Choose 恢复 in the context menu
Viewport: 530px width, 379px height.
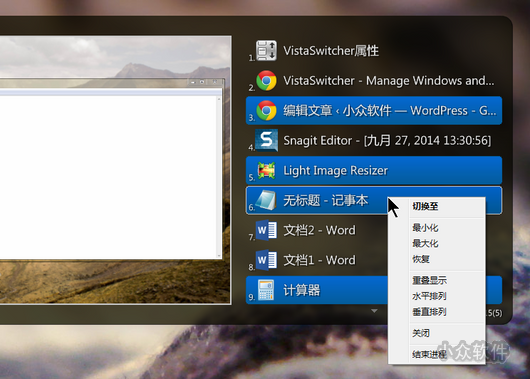pyautogui.click(x=421, y=259)
